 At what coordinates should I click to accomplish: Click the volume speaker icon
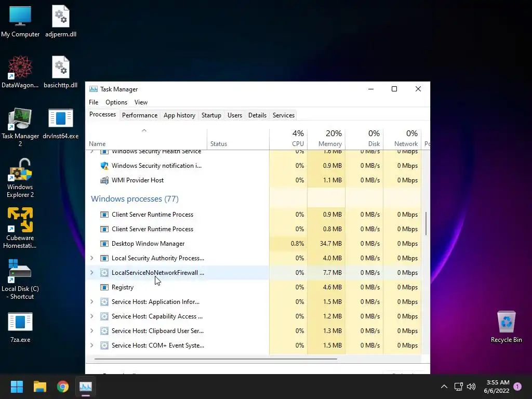[x=471, y=387]
